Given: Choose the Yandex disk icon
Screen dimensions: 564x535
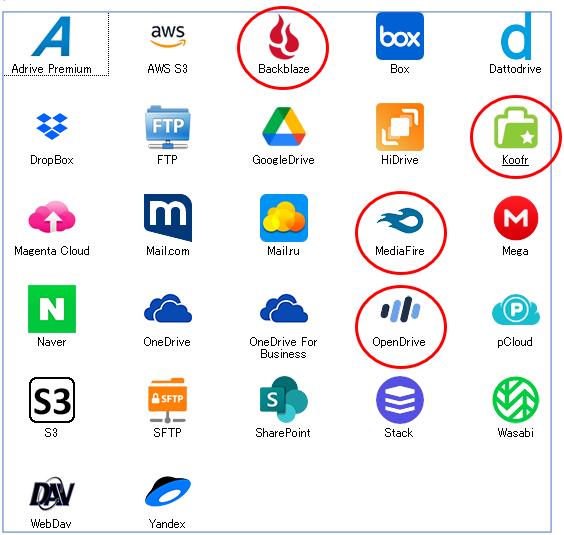Looking at the screenshot, I should pos(168,491).
